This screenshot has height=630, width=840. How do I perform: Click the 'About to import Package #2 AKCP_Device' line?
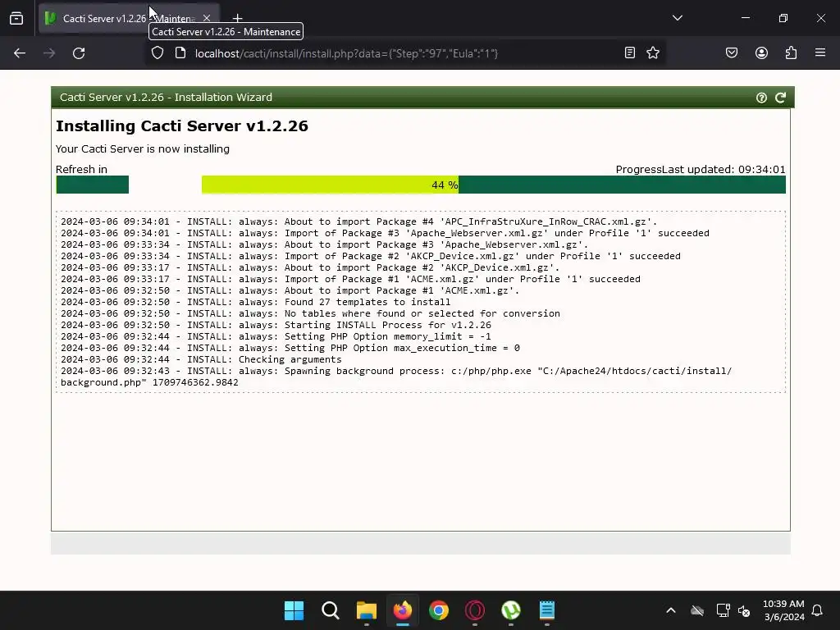(310, 268)
